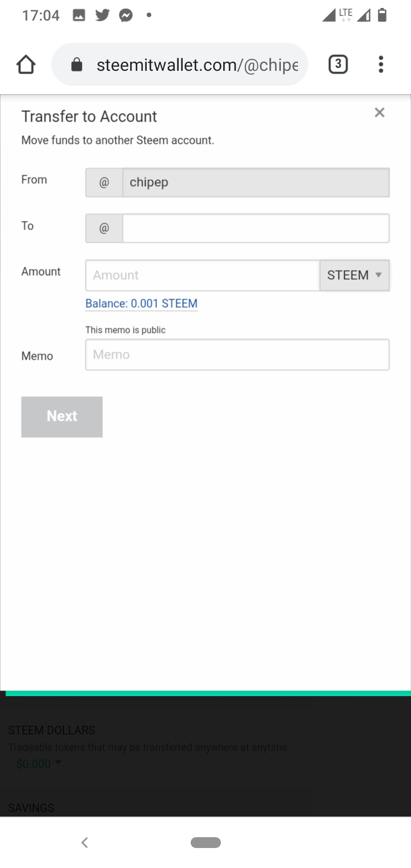Focus the To account input field
The image size is (411, 868).
pyautogui.click(x=256, y=228)
